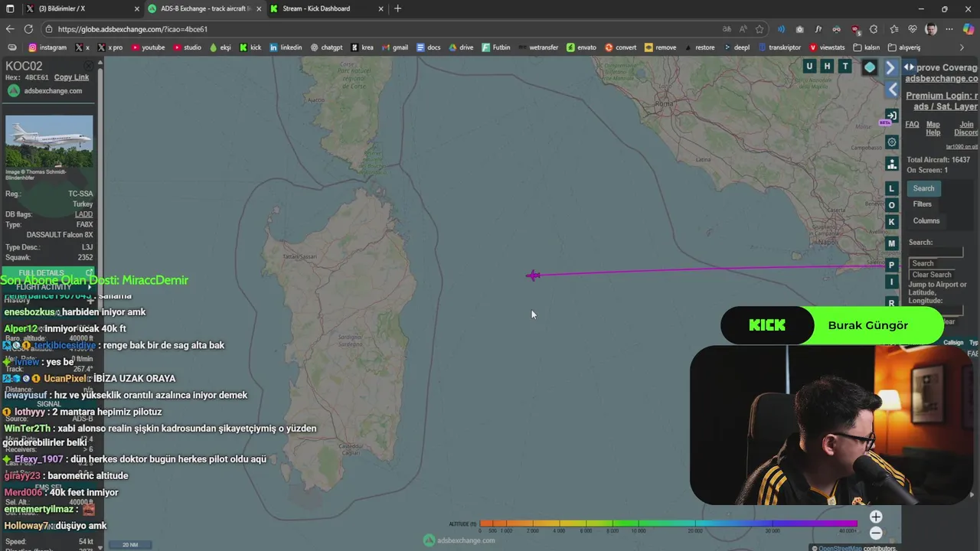
Task: Toggle the M map button
Action: (891, 243)
